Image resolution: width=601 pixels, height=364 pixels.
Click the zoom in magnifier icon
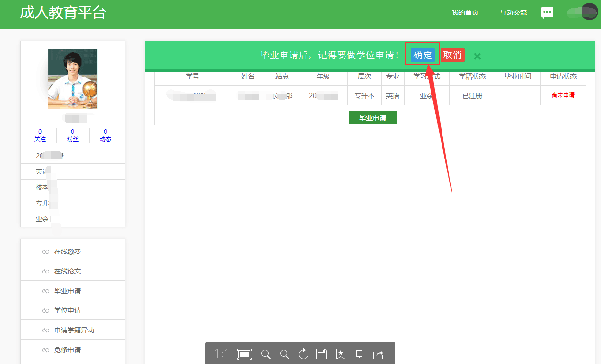(266, 354)
